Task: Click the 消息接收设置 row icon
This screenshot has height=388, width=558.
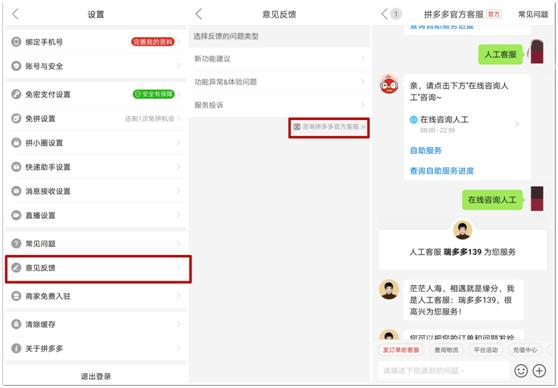Action: coord(16,191)
